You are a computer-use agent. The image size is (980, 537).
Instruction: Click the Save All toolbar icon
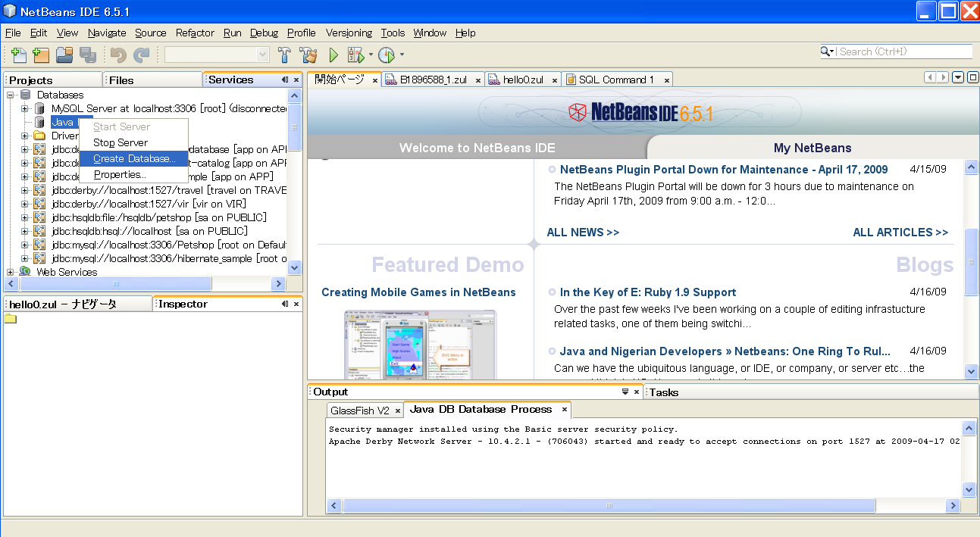(x=87, y=55)
